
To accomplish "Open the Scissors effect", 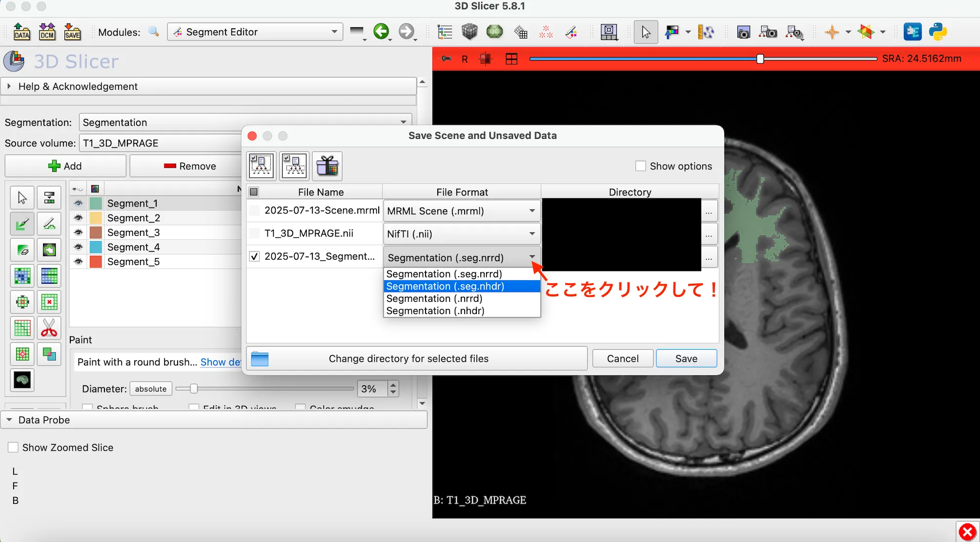I will pos(49,328).
